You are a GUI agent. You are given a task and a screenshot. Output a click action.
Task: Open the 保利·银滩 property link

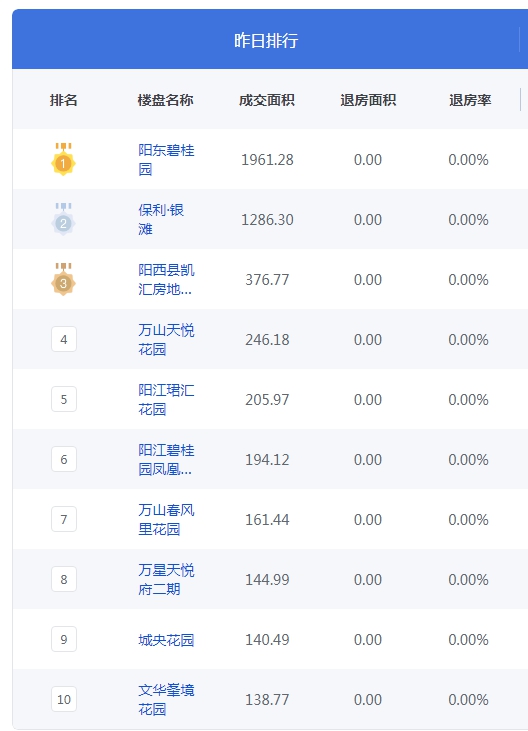[161, 219]
